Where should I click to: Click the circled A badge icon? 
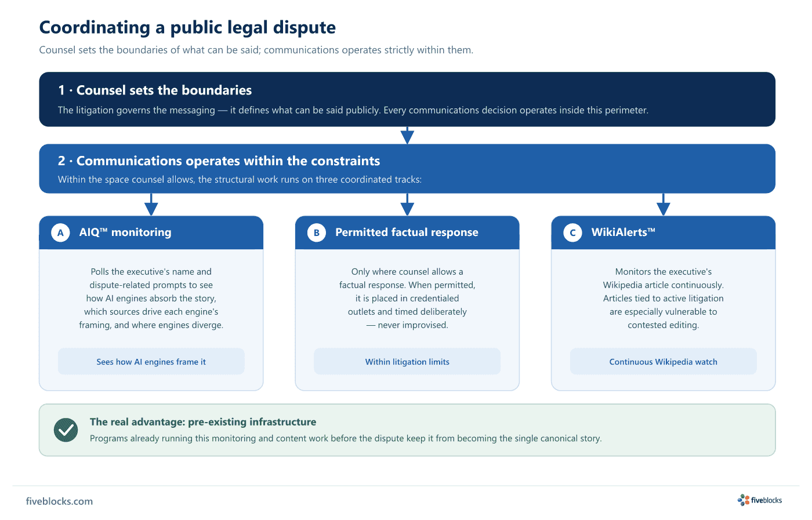[60, 232]
